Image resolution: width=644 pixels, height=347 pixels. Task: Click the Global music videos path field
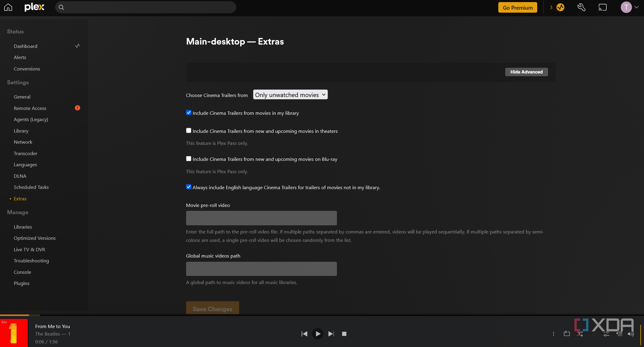tap(261, 269)
